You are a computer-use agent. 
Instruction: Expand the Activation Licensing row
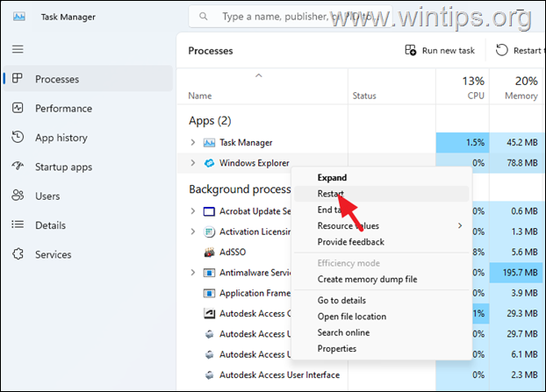tap(193, 232)
